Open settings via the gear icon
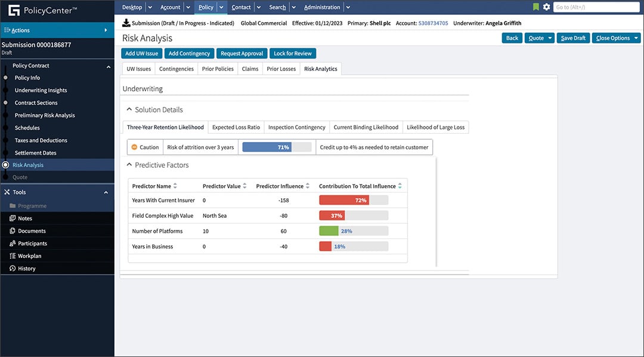Screen dimensions: 644x357 546,6
